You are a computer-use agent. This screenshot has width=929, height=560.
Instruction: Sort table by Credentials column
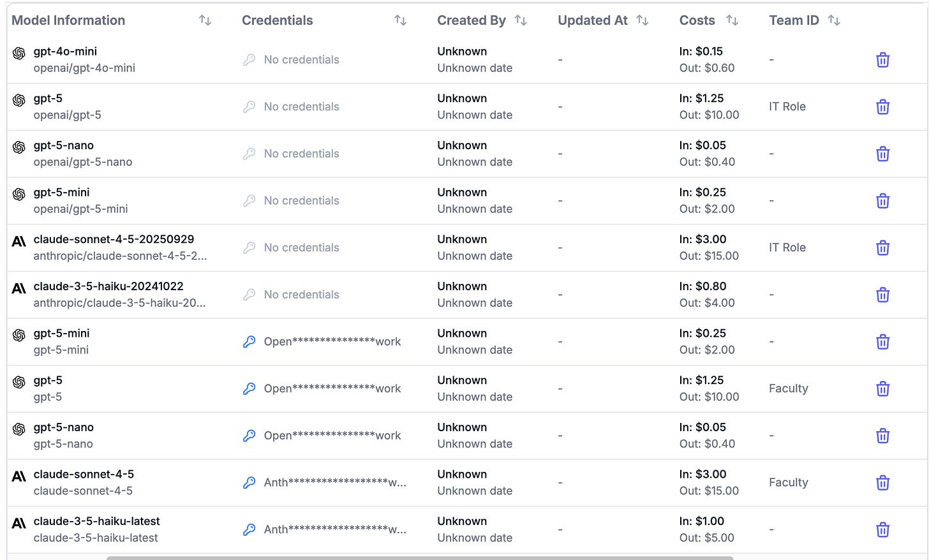point(400,20)
